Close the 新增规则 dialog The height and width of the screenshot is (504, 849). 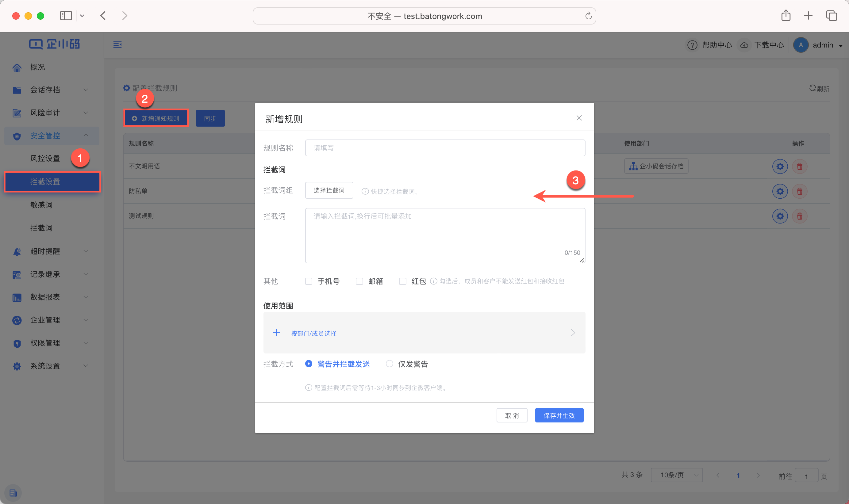(579, 118)
